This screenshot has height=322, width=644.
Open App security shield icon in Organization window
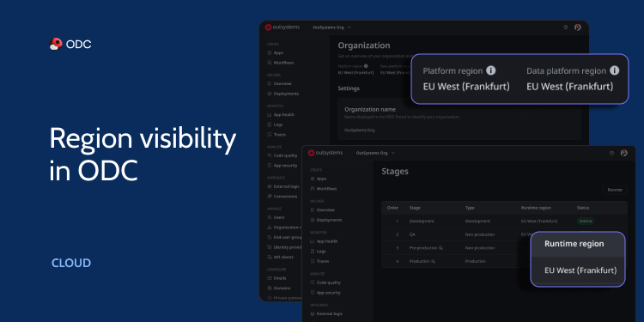(270, 166)
